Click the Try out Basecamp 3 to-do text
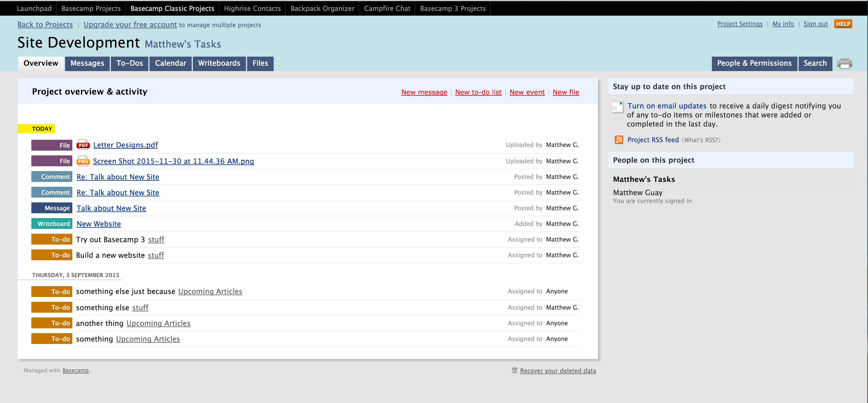The image size is (868, 403). 111,240
